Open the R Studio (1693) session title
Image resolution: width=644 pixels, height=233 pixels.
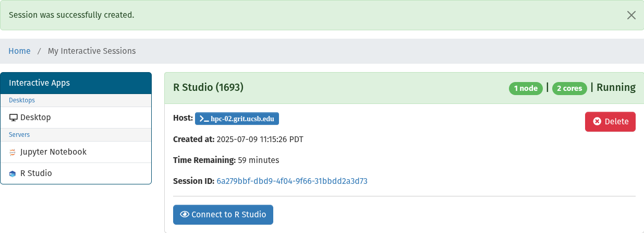208,88
